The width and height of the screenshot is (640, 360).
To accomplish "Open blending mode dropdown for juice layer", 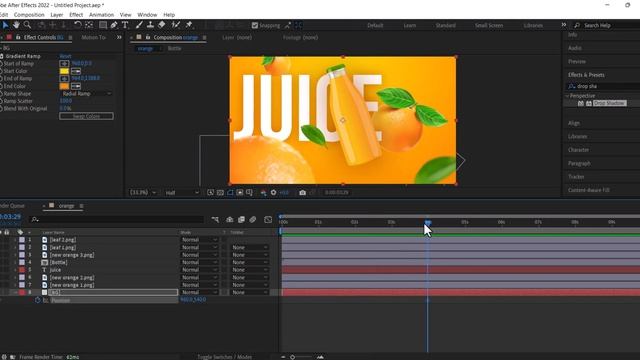I will click(199, 270).
